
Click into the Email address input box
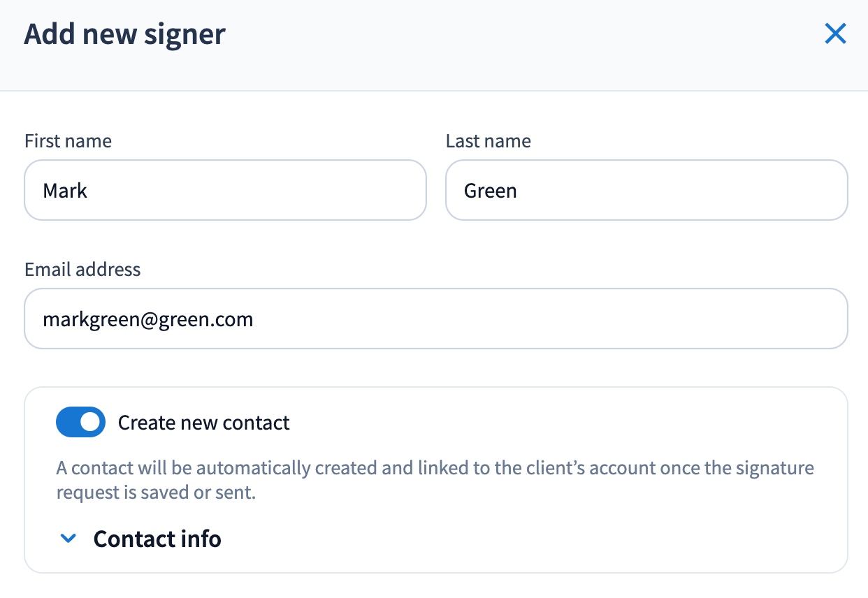point(436,319)
